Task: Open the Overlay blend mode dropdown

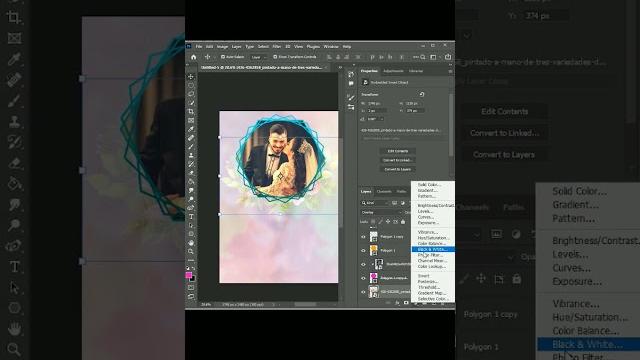Action: [381, 212]
